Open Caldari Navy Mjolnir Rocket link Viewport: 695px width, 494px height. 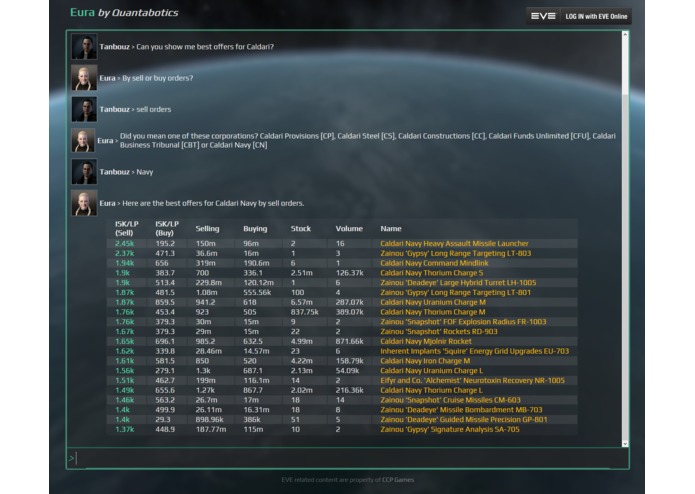(x=426, y=341)
